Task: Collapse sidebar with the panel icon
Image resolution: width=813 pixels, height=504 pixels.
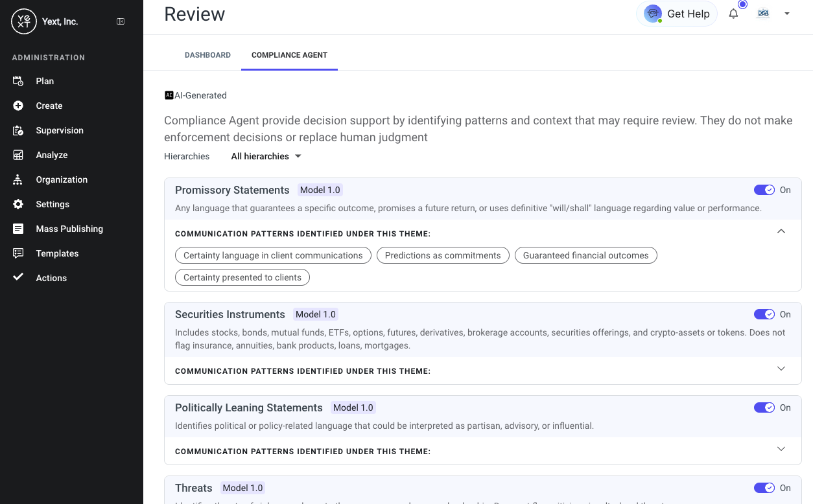Action: (x=121, y=21)
